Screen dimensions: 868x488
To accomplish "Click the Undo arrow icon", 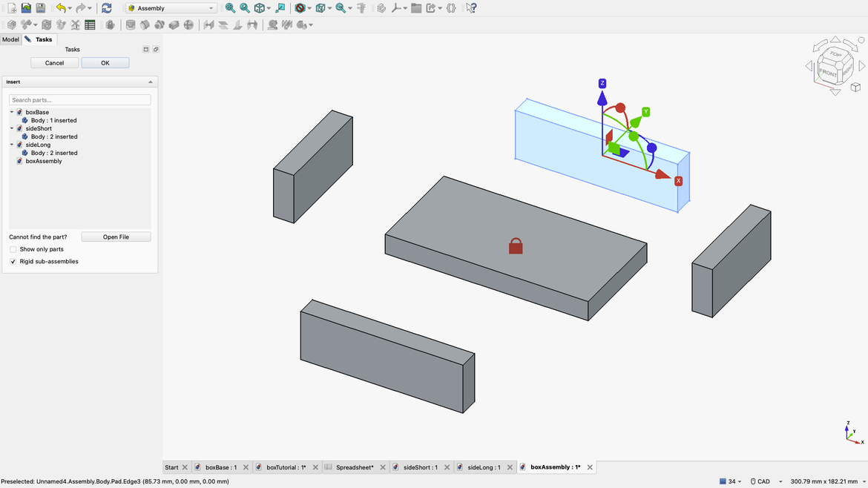I will (x=60, y=8).
